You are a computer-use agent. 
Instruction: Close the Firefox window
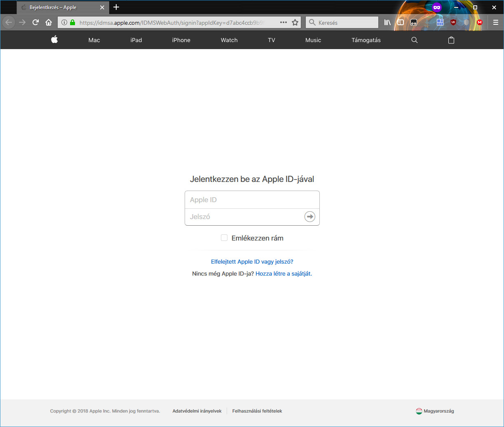[494, 7]
